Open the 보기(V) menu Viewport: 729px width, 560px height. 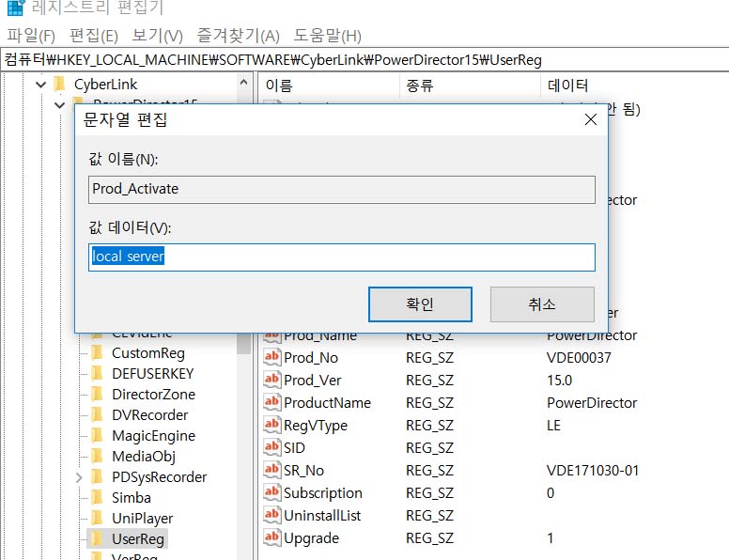point(157,36)
